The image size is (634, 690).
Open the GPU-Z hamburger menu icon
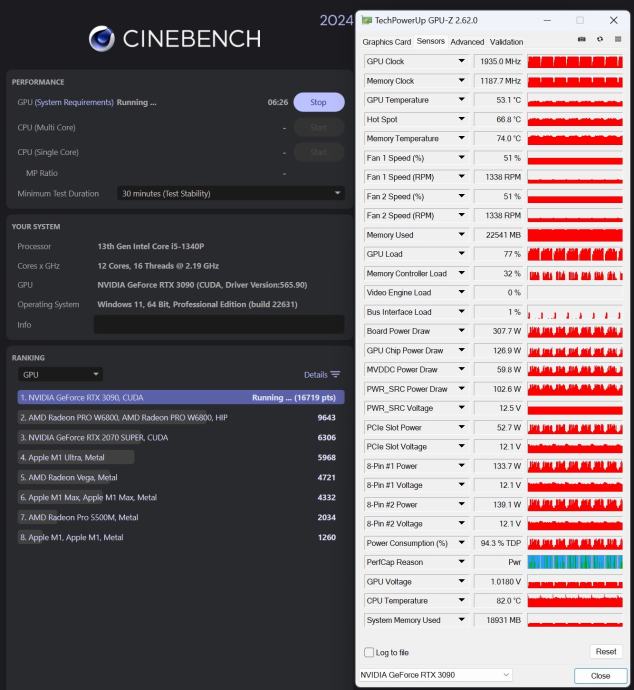coord(618,40)
